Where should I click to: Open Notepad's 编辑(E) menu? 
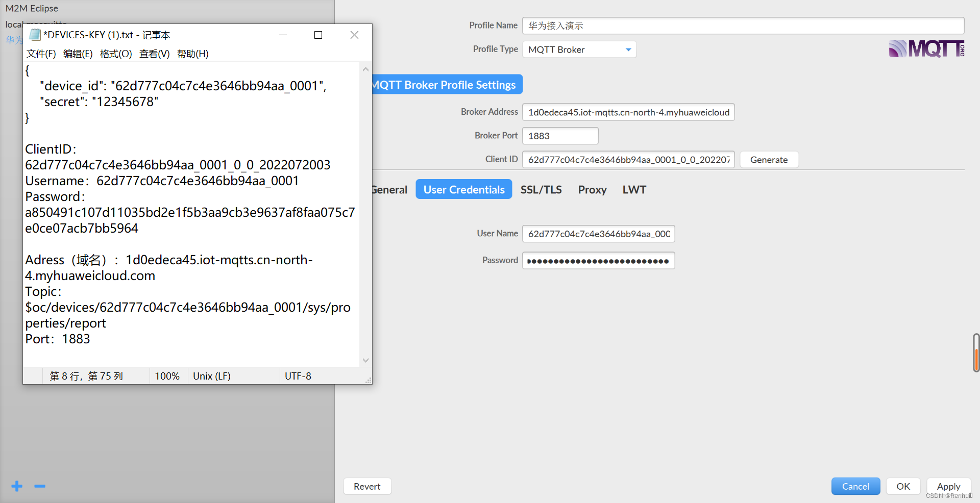pos(78,54)
